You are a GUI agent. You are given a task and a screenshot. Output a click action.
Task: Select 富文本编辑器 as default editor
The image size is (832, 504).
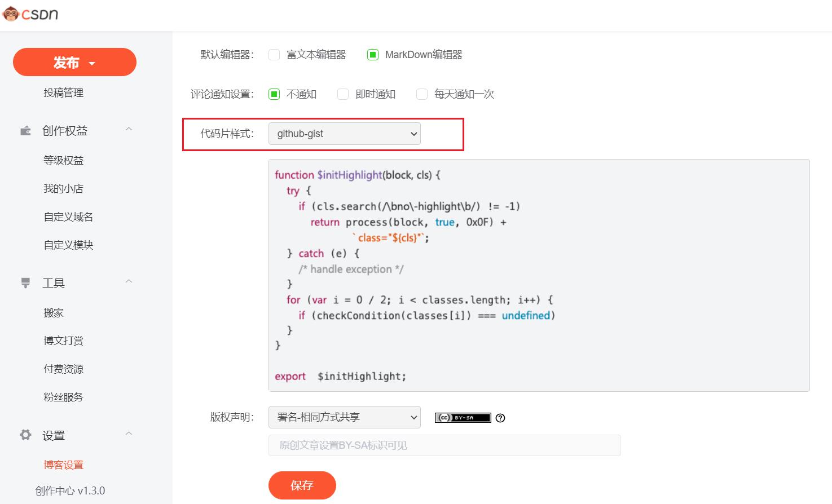274,55
